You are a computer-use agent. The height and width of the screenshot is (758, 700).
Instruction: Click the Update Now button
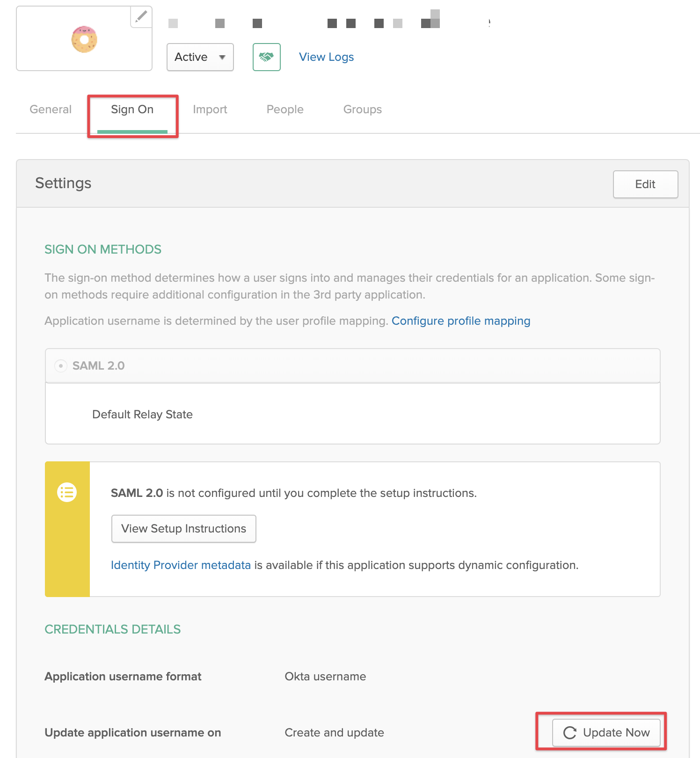(606, 733)
